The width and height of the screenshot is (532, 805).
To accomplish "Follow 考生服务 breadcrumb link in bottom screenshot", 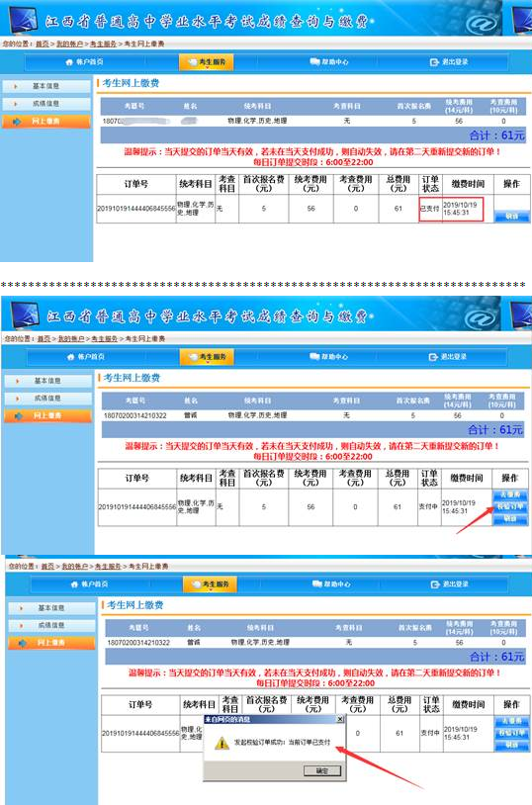I will tap(109, 567).
